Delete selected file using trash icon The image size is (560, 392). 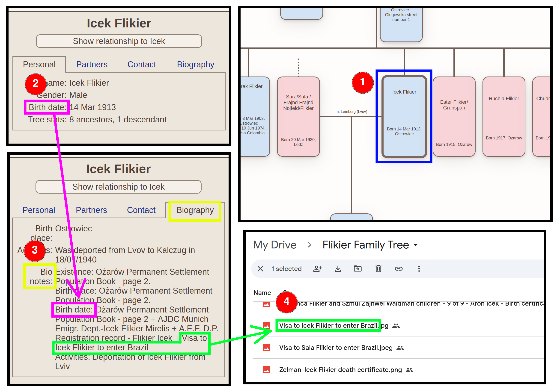pos(378,269)
